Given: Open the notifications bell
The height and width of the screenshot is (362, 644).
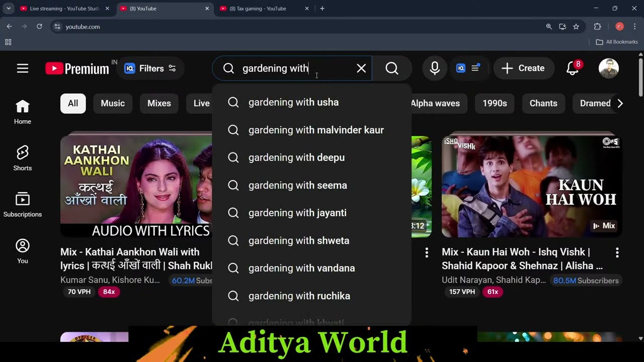Looking at the screenshot, I should [x=573, y=68].
